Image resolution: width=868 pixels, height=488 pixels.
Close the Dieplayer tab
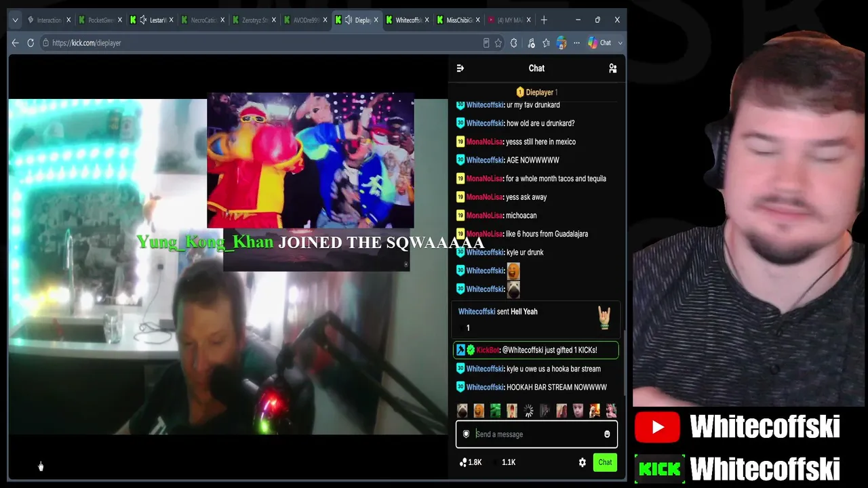pyautogui.click(x=376, y=20)
